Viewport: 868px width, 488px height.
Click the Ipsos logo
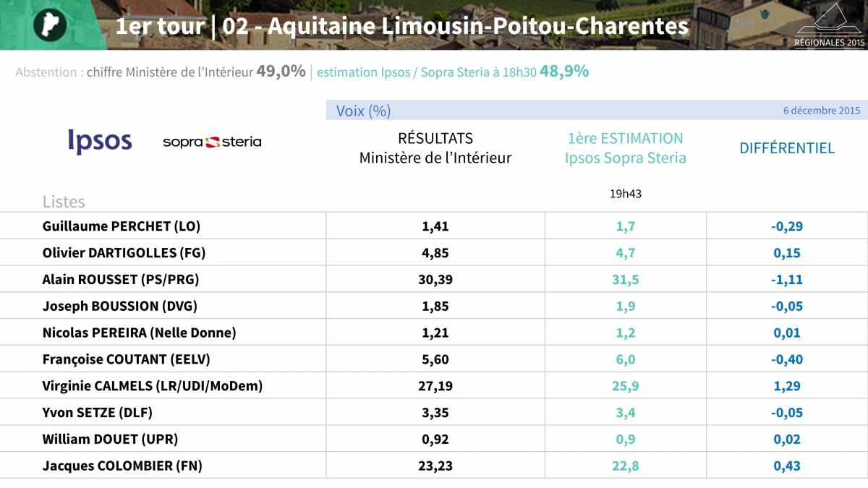100,142
